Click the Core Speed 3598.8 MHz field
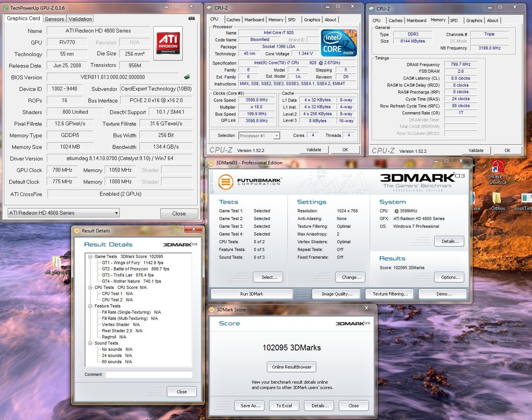Viewport: 532px width, 420px height. [x=257, y=100]
